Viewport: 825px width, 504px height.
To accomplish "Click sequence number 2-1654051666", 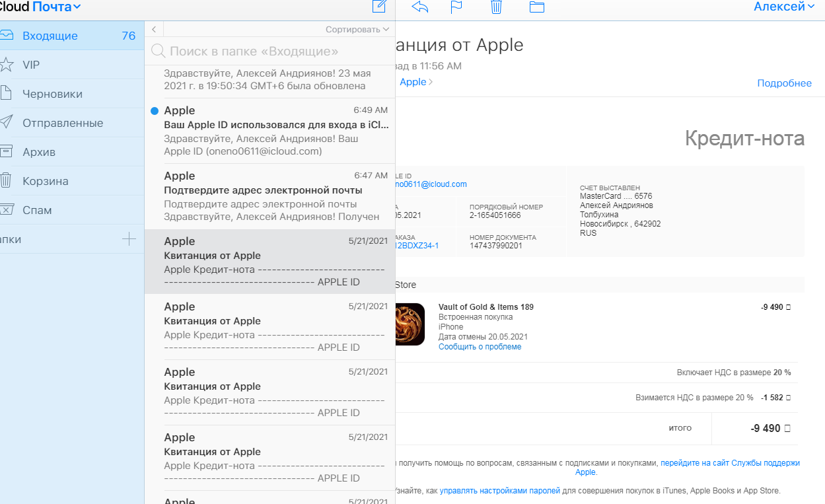I will (x=495, y=215).
